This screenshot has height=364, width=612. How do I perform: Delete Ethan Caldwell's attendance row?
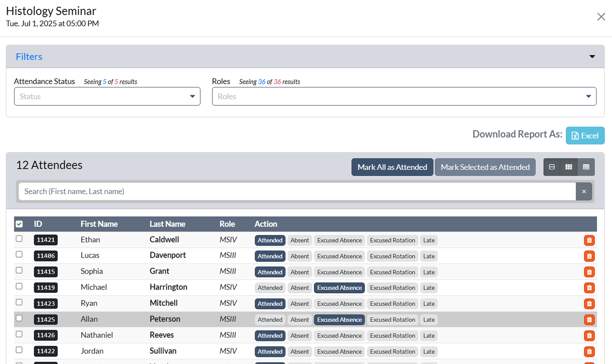click(x=589, y=240)
